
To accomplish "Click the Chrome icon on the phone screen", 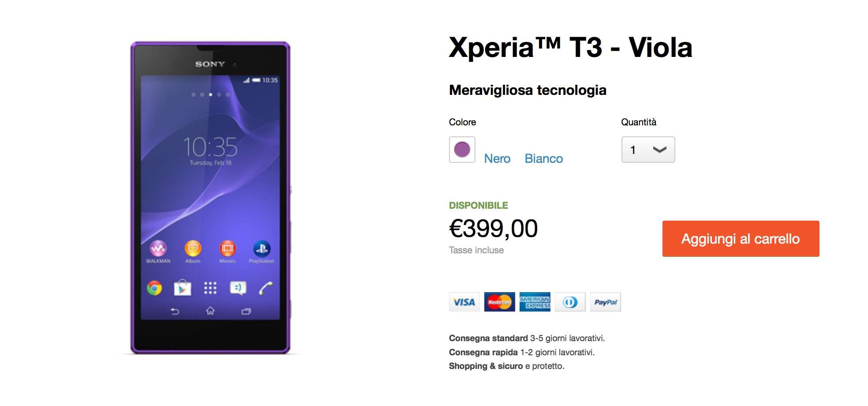I will coord(154,288).
